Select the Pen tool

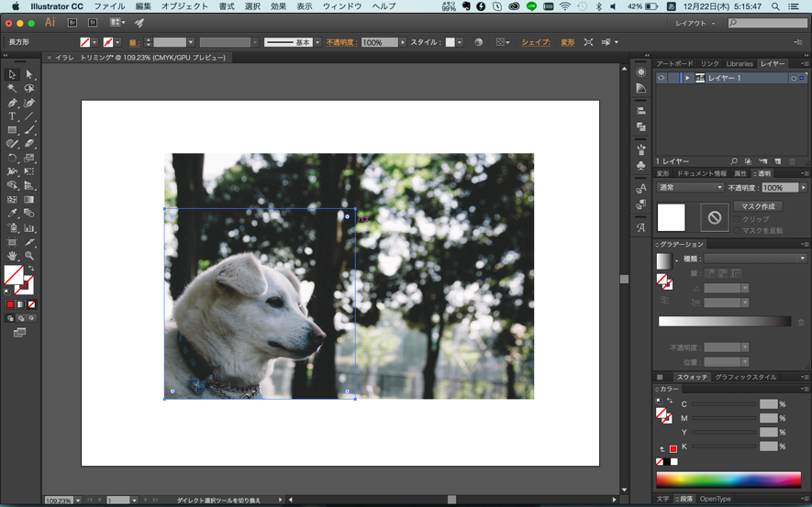pyautogui.click(x=12, y=103)
